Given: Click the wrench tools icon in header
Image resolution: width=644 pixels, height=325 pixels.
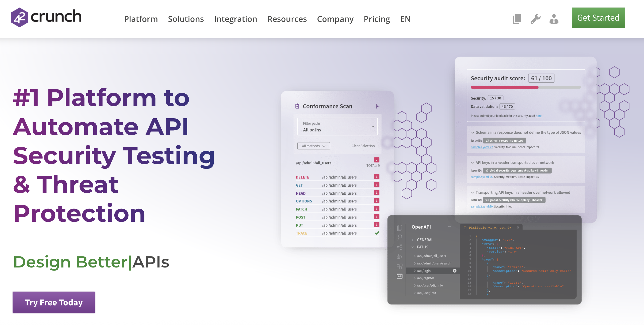Looking at the screenshot, I should pyautogui.click(x=535, y=19).
